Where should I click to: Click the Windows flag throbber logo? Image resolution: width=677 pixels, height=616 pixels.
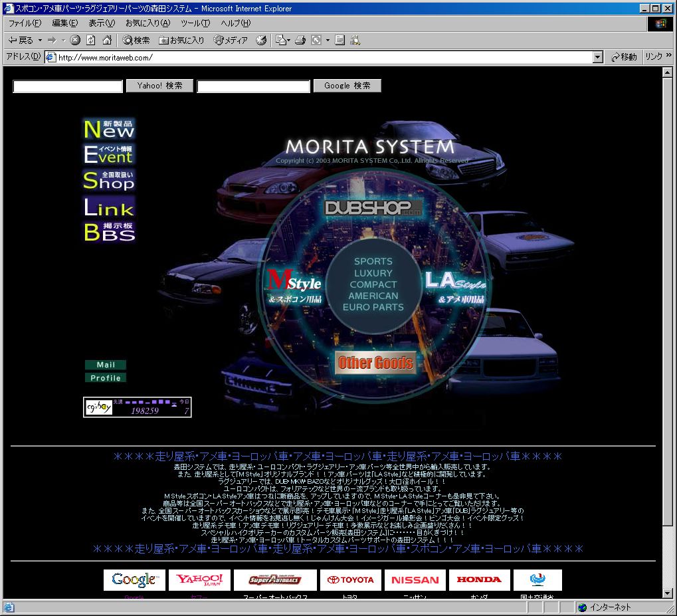(x=660, y=23)
